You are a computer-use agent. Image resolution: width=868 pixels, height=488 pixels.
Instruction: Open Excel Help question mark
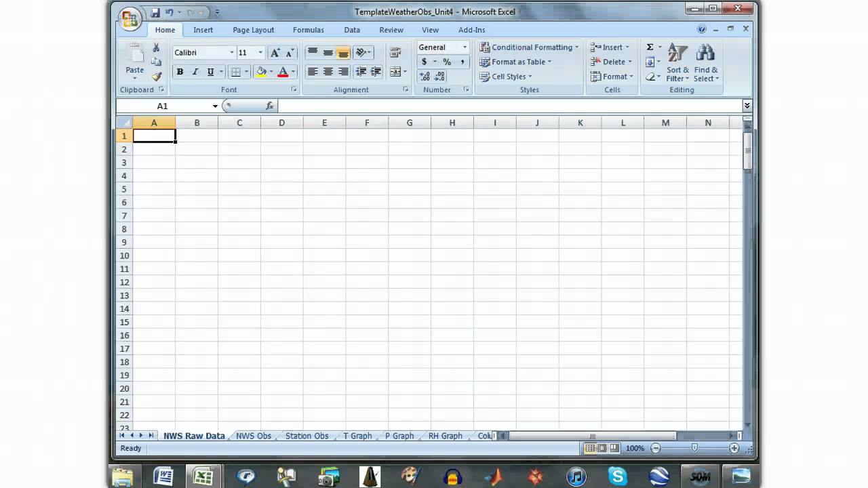coord(702,29)
